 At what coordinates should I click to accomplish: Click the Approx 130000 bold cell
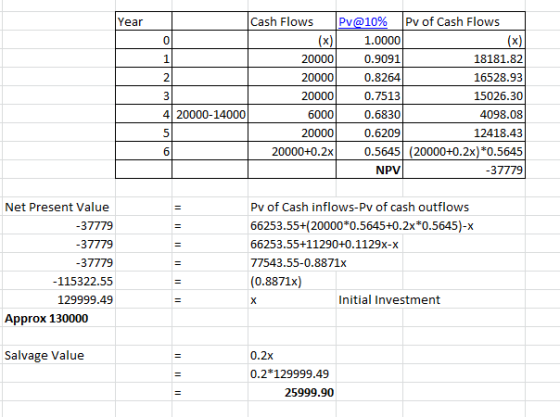(46, 318)
